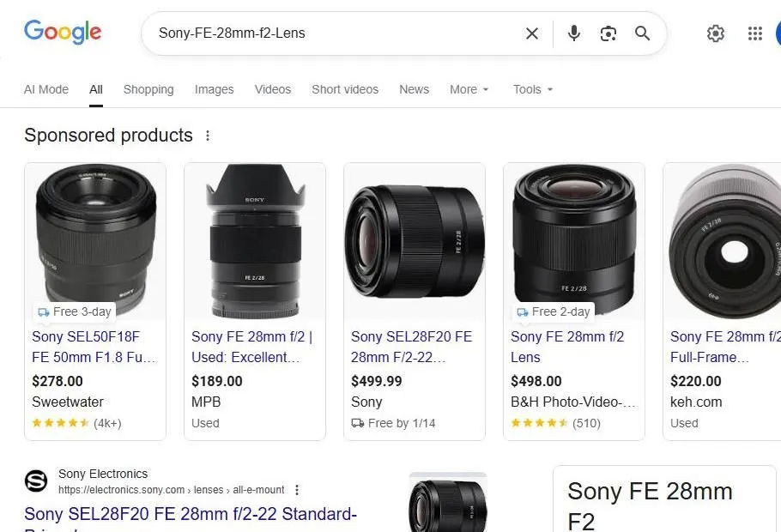The width and height of the screenshot is (781, 532).
Task: Open the Tools dropdown
Action: (x=531, y=89)
